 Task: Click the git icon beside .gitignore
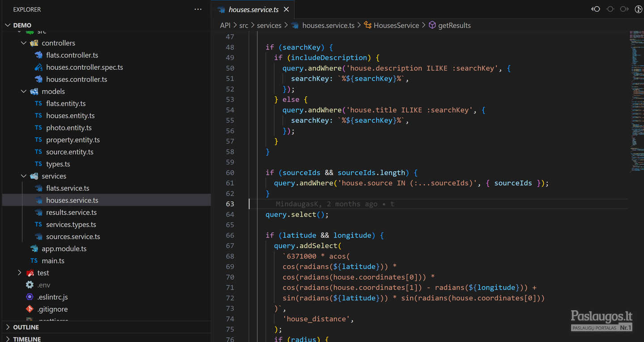pyautogui.click(x=30, y=309)
